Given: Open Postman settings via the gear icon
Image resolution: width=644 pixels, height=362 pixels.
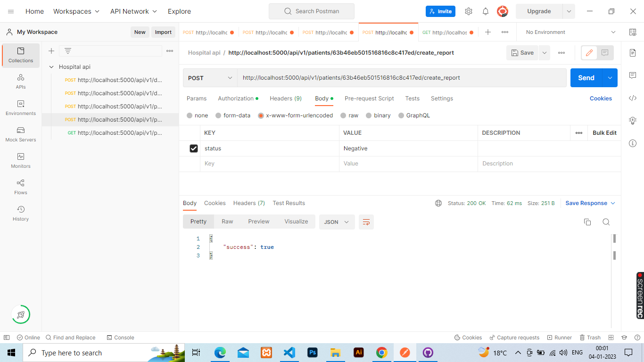Looking at the screenshot, I should [469, 11].
